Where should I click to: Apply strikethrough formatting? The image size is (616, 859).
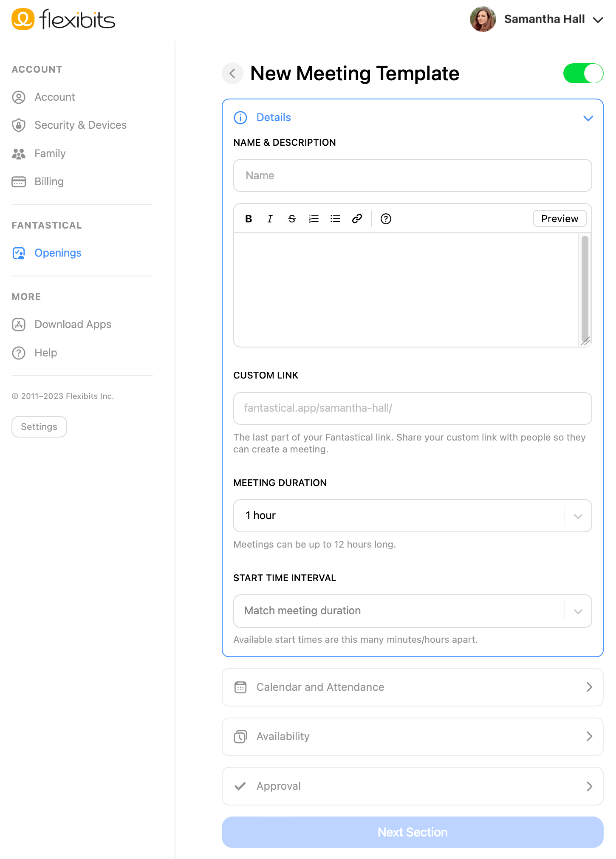[292, 219]
